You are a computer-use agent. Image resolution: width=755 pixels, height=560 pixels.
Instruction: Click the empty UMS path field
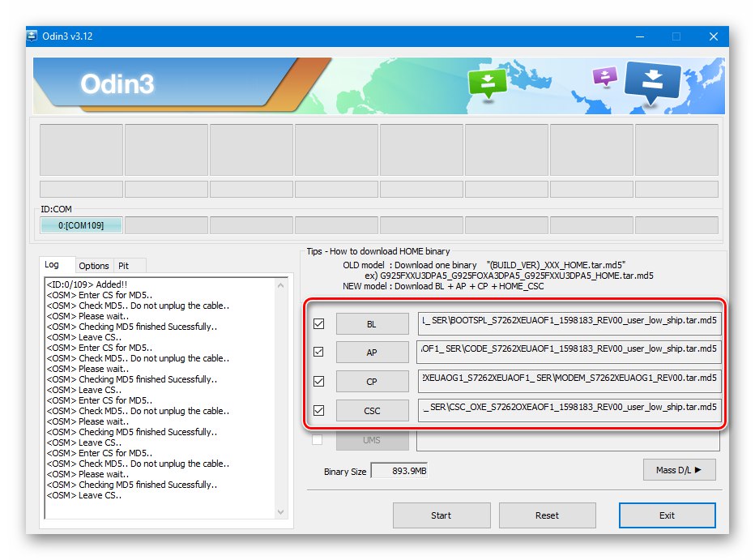pos(568,440)
